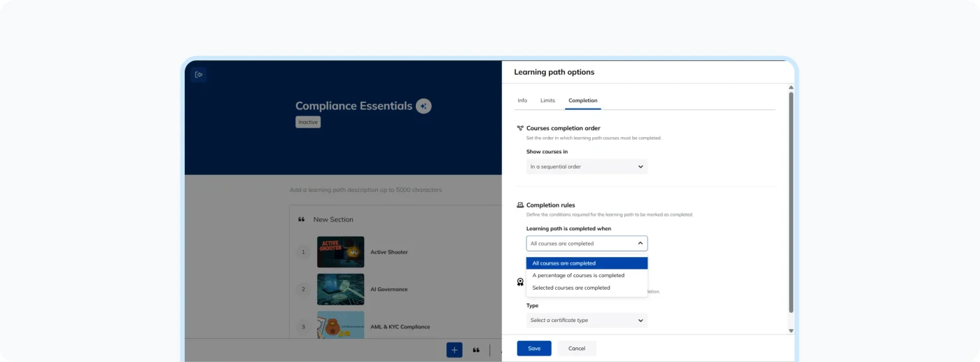Click the Cancel button
This screenshot has height=362, width=980.
[577, 349]
